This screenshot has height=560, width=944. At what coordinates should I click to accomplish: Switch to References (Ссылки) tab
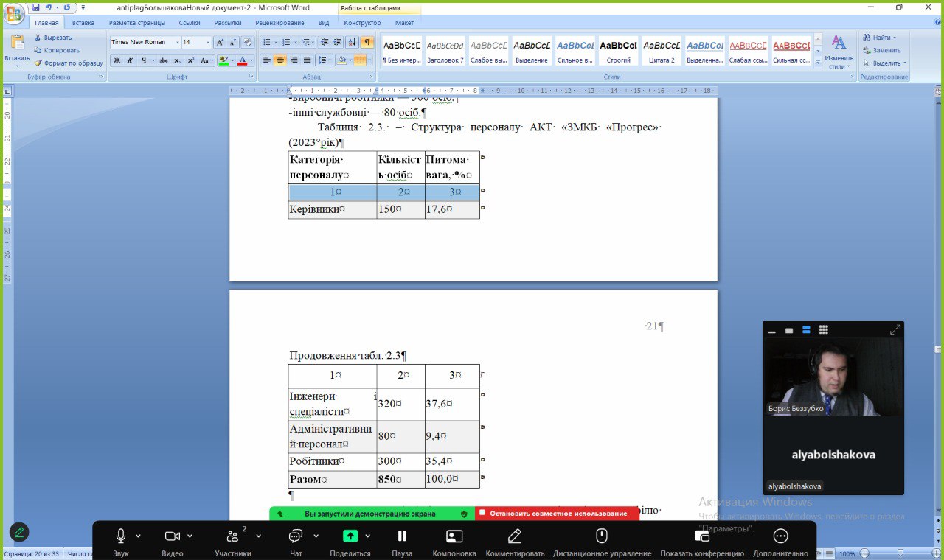(190, 23)
